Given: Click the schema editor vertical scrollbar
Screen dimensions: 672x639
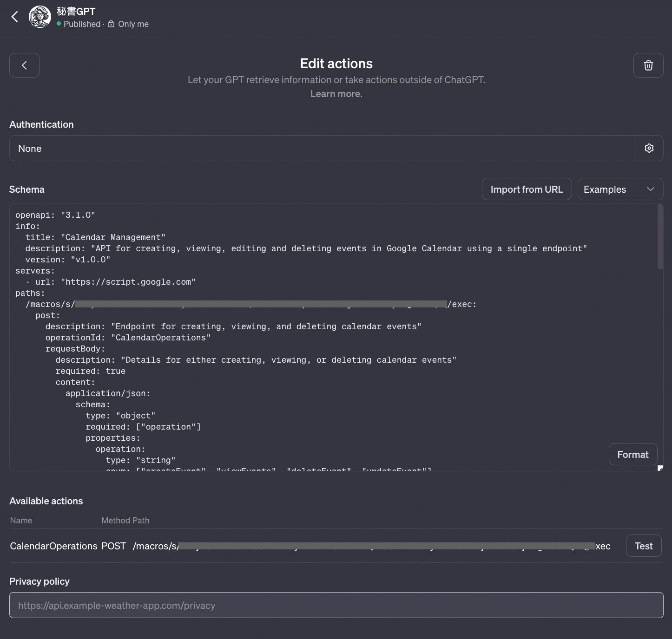Looking at the screenshot, I should coord(660,237).
